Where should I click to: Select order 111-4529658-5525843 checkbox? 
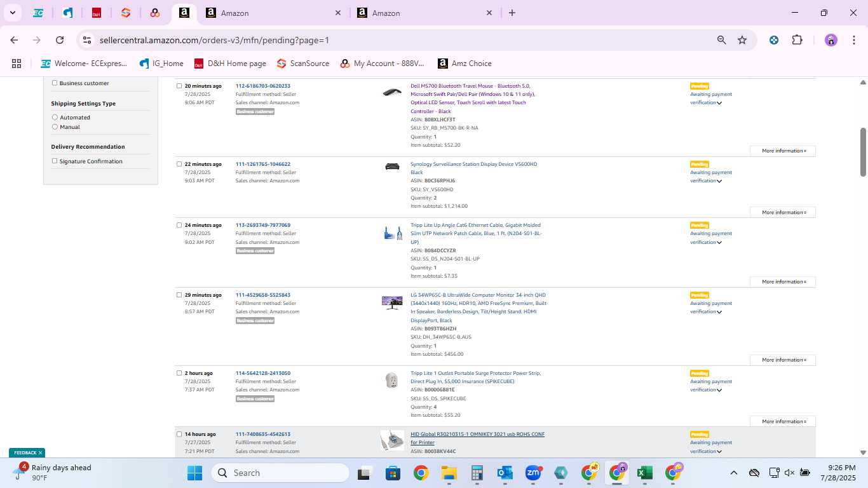pyautogui.click(x=179, y=295)
